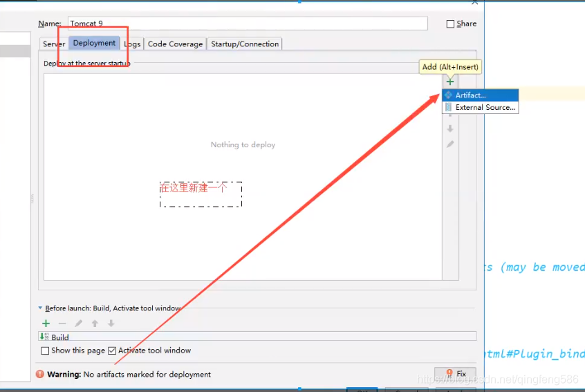Click the red warning icon
Screen dimensions: 585x392
click(40, 374)
